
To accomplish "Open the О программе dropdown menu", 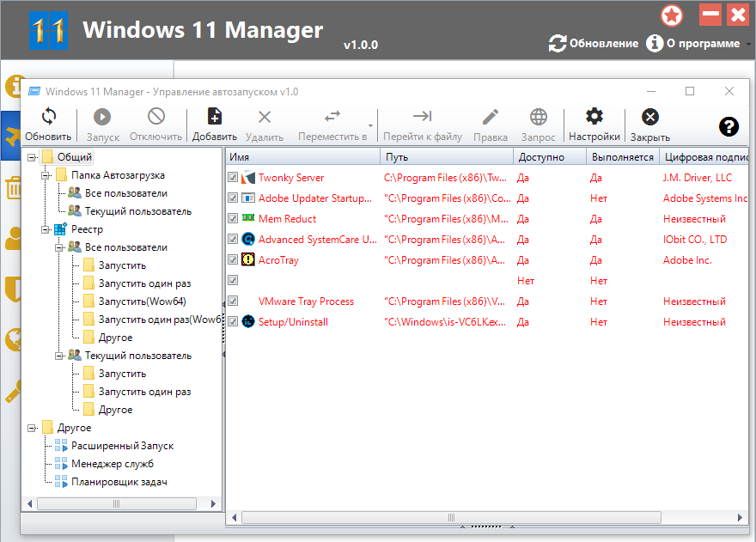I will (x=747, y=44).
